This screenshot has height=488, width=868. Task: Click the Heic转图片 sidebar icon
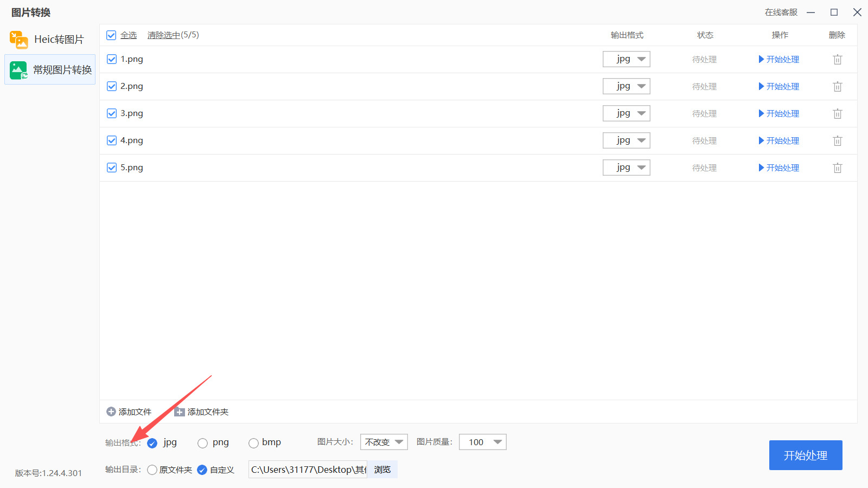18,40
